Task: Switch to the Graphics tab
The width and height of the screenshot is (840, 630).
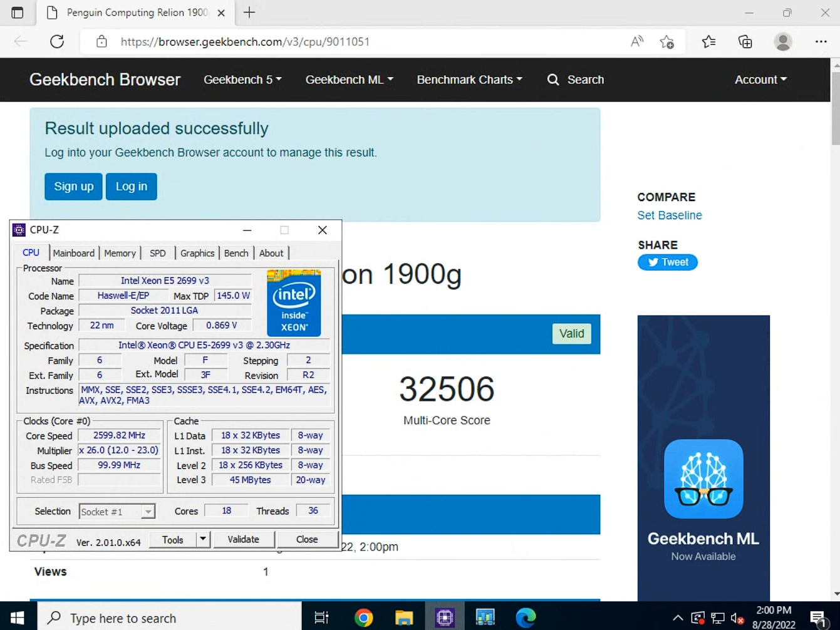Action: 197,253
